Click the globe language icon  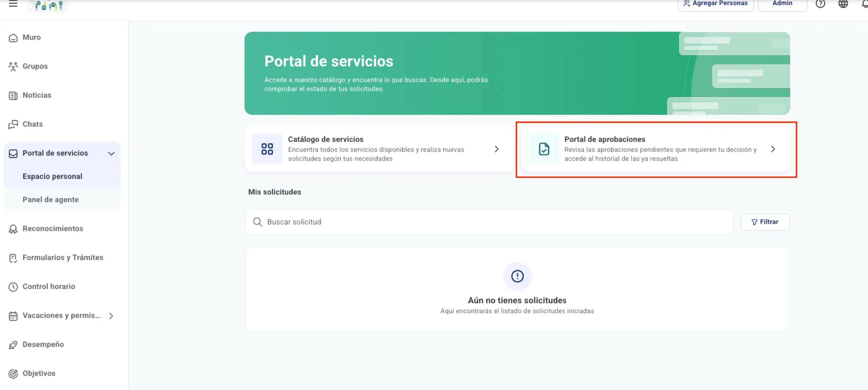click(x=843, y=4)
